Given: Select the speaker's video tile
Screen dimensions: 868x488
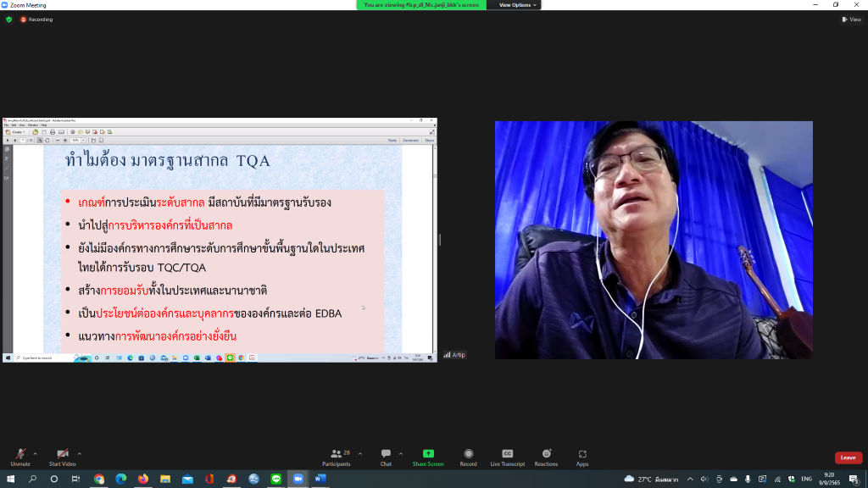Looking at the screenshot, I should [x=654, y=240].
